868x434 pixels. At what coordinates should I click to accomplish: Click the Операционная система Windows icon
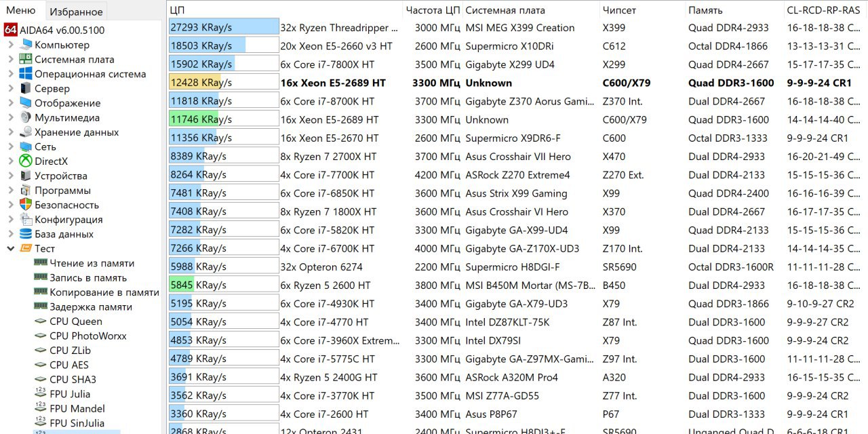click(26, 74)
